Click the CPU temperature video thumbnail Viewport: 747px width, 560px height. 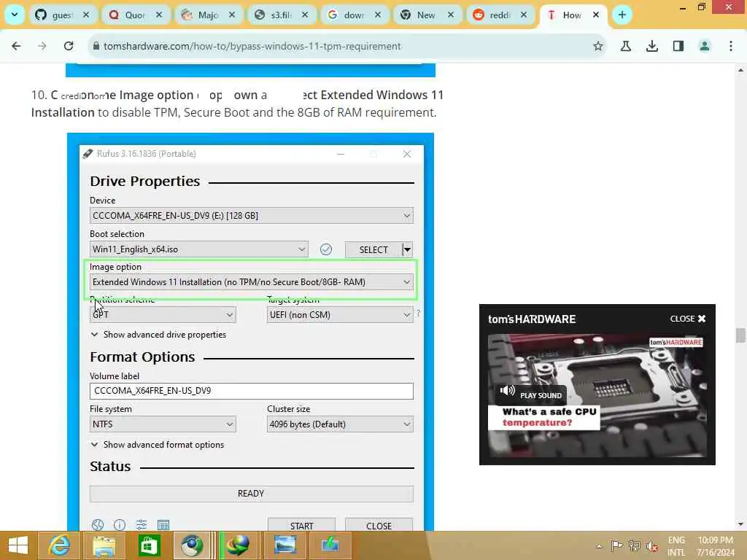point(597,395)
